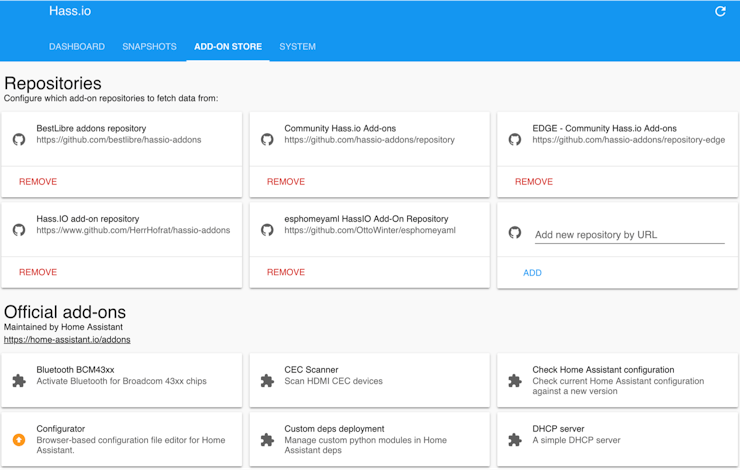740x470 pixels.
Task: Go to the System tab
Action: (x=297, y=47)
